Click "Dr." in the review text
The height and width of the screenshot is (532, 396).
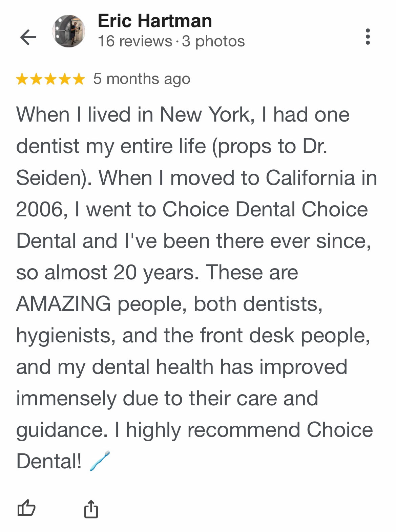(315, 146)
